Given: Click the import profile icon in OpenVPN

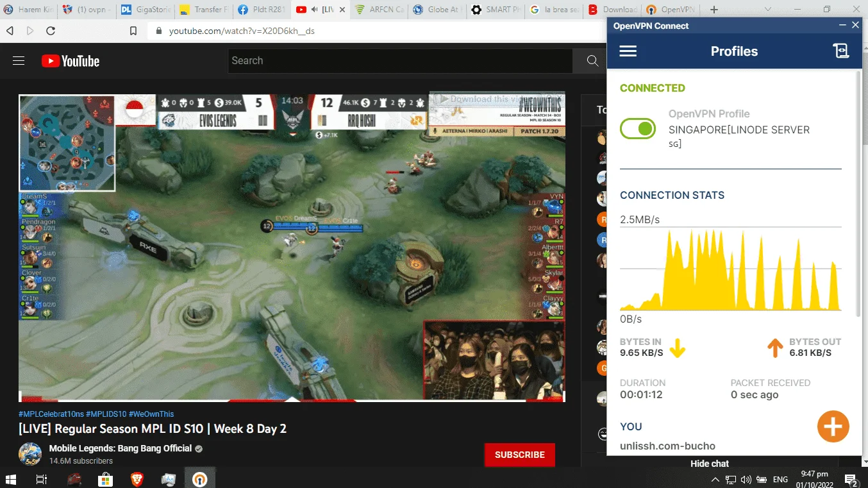Looking at the screenshot, I should tap(840, 51).
